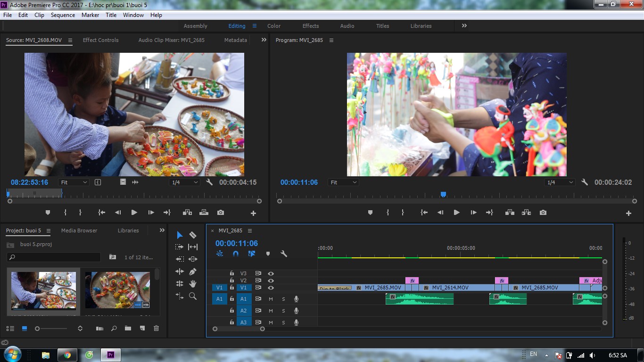Open the Marker menu
Screen dimensions: 644x362
pos(90,15)
